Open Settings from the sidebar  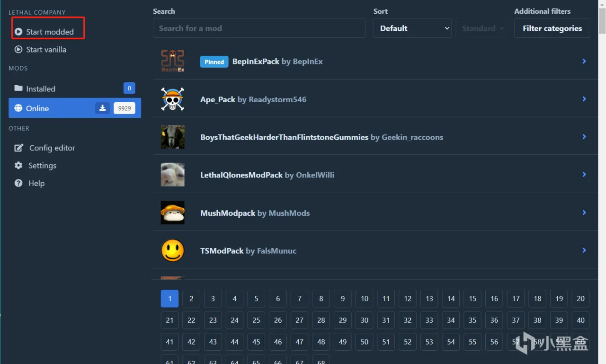(42, 165)
